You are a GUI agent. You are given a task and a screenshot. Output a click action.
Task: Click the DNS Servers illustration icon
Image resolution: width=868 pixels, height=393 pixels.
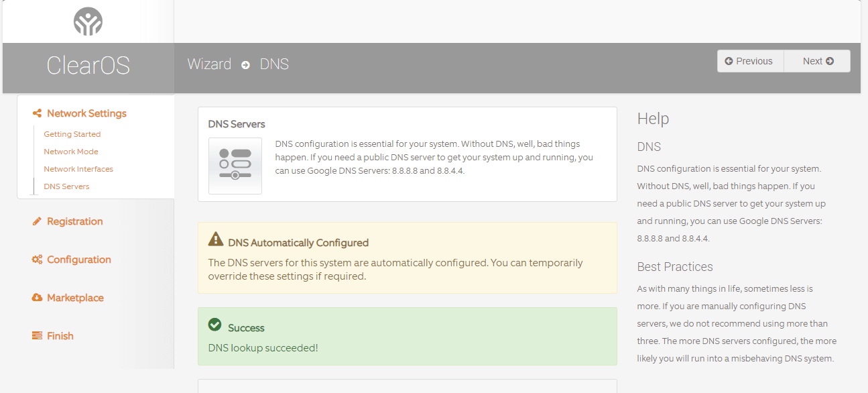(235, 166)
